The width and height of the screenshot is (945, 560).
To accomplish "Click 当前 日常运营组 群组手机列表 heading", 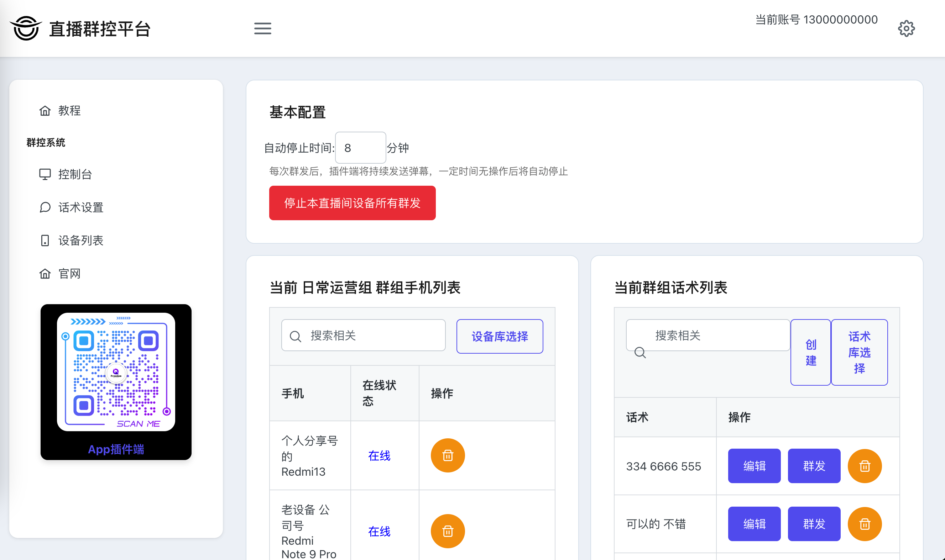I will 365,287.
